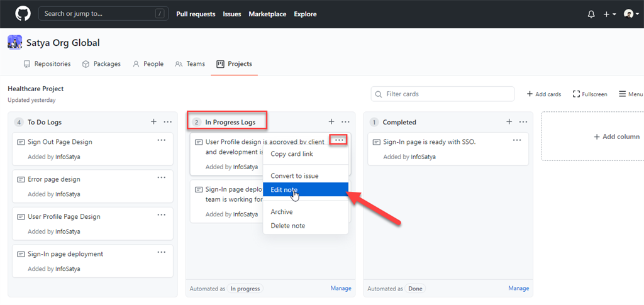Open options for Sign-In page is ready card
This screenshot has width=644, height=305.
(x=517, y=140)
